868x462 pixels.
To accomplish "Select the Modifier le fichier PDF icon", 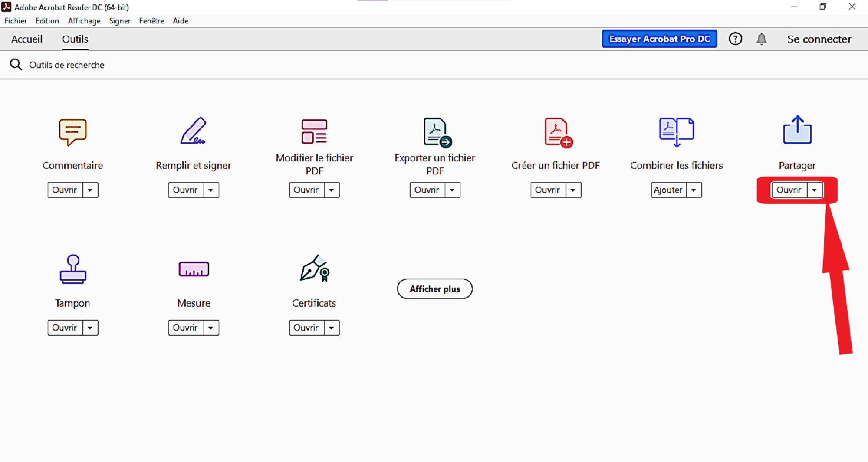I will point(314,131).
